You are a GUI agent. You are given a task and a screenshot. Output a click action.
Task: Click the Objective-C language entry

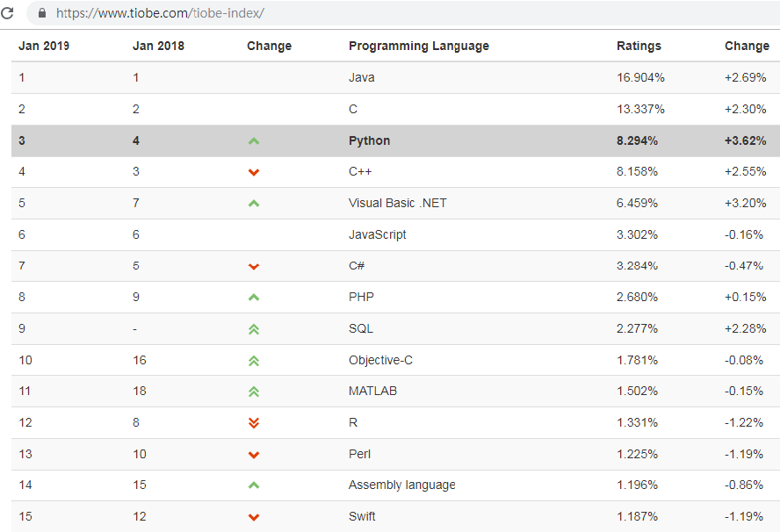click(380, 360)
